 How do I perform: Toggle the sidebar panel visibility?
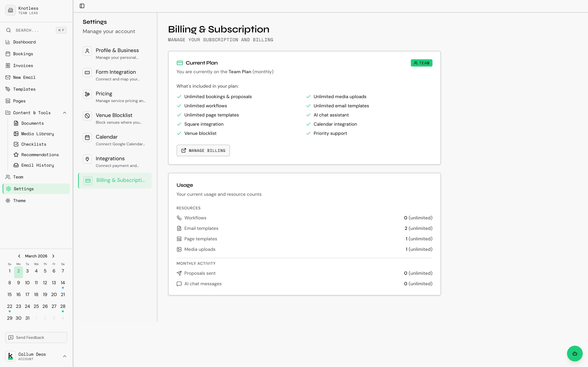82,6
